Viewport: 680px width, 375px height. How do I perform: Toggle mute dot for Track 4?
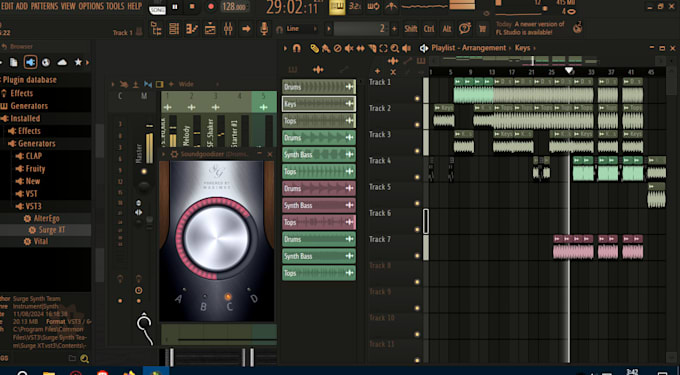tap(417, 177)
